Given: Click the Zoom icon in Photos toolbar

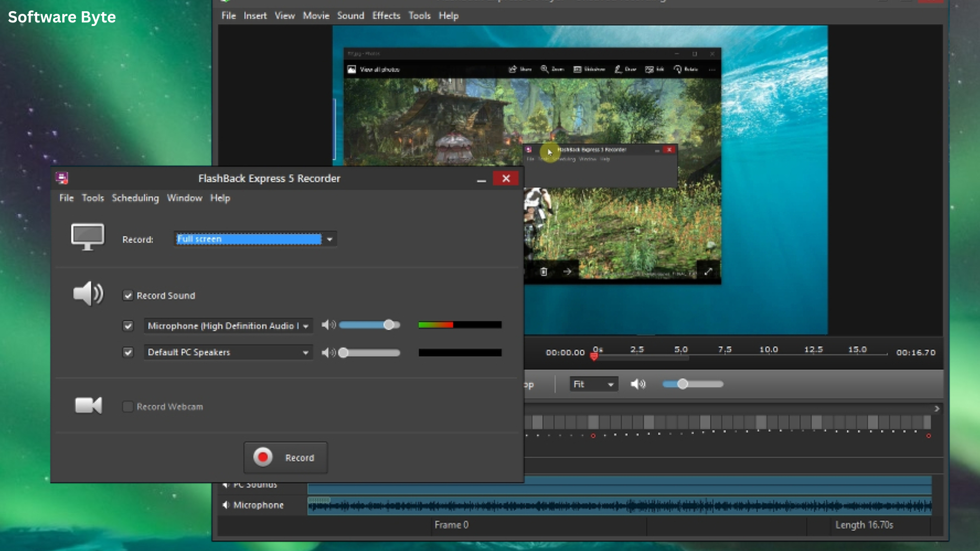Looking at the screenshot, I should tap(545, 69).
